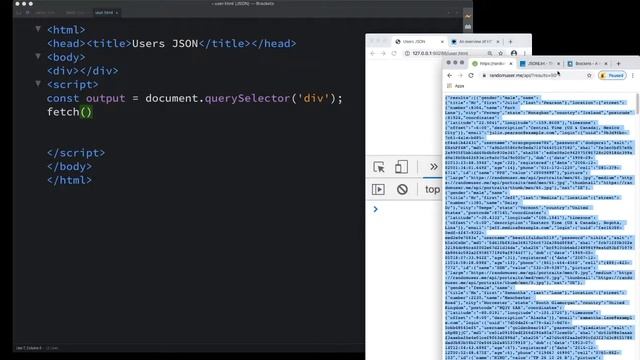The height and width of the screenshot is (360, 640).
Task: Open the profile avatar in back Chrome window
Action: click(x=514, y=53)
